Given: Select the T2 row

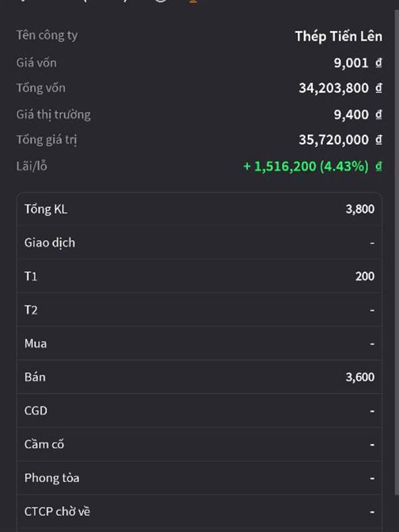Looking at the screenshot, I should 199,310.
